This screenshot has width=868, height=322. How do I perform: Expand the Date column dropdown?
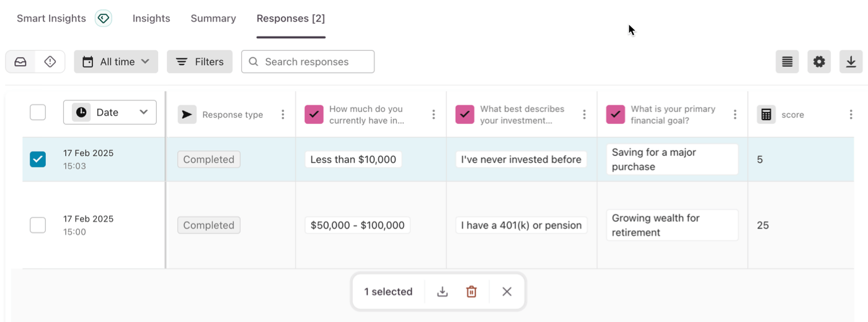point(110,112)
